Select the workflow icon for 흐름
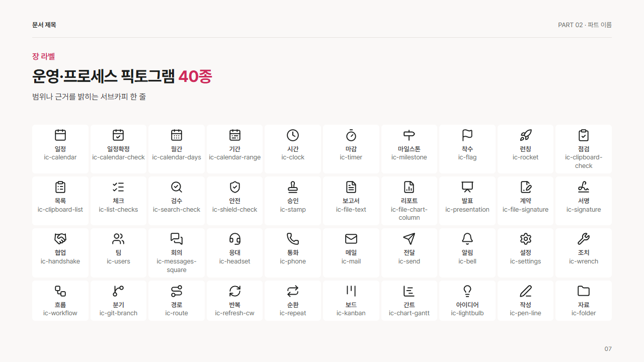 [x=60, y=291]
